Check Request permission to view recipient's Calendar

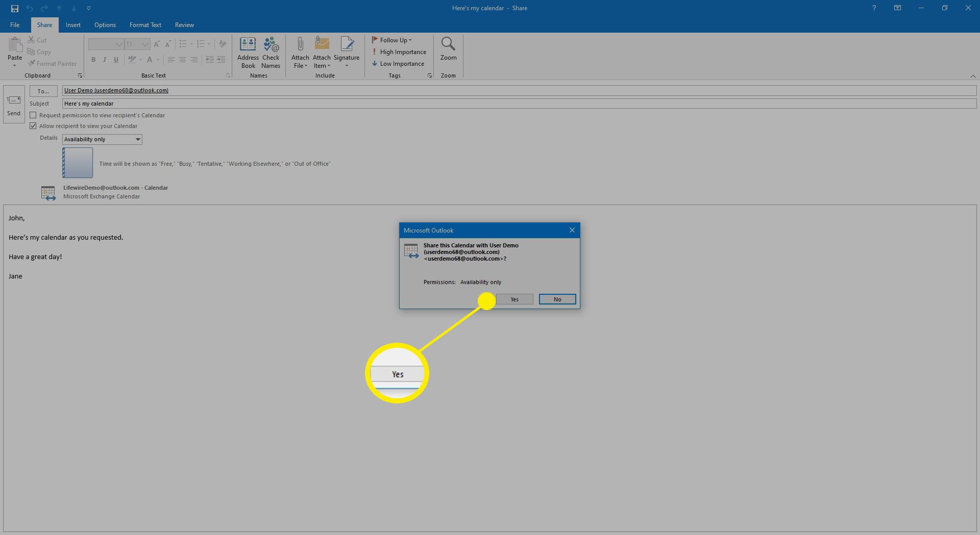click(33, 115)
